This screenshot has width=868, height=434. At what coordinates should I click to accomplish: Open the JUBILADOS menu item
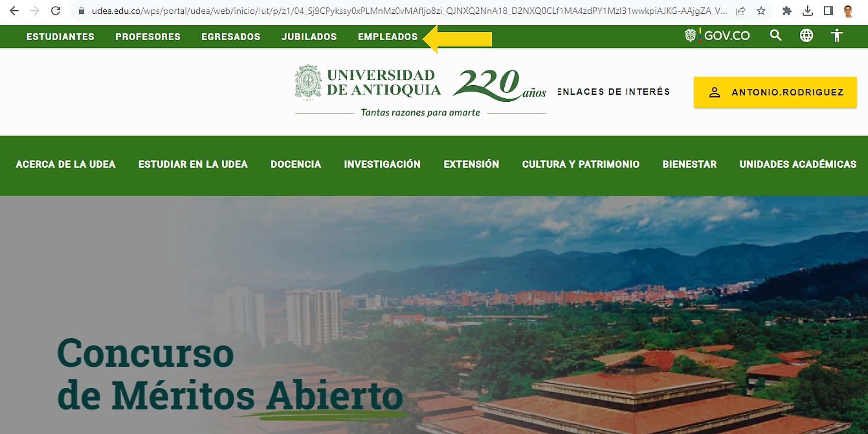coord(309,37)
